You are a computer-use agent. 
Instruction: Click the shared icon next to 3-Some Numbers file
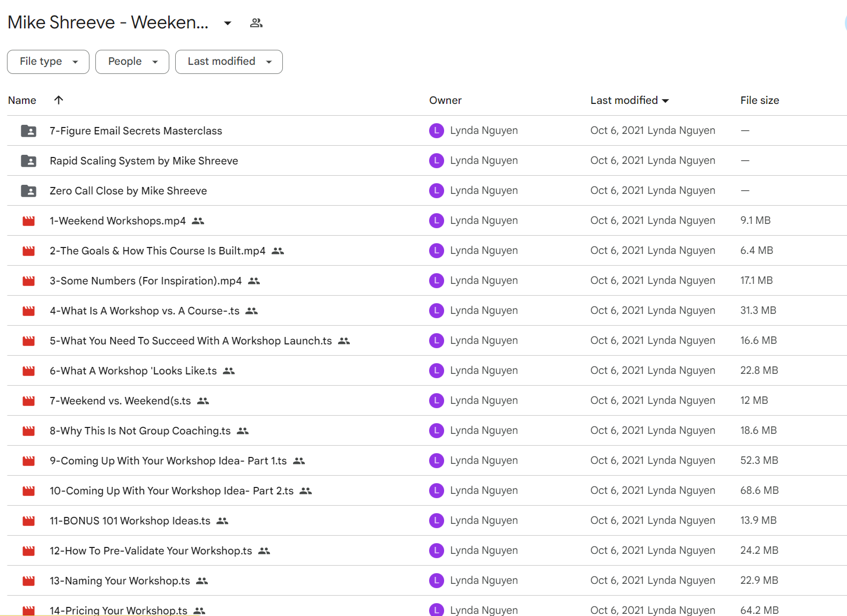coord(254,281)
